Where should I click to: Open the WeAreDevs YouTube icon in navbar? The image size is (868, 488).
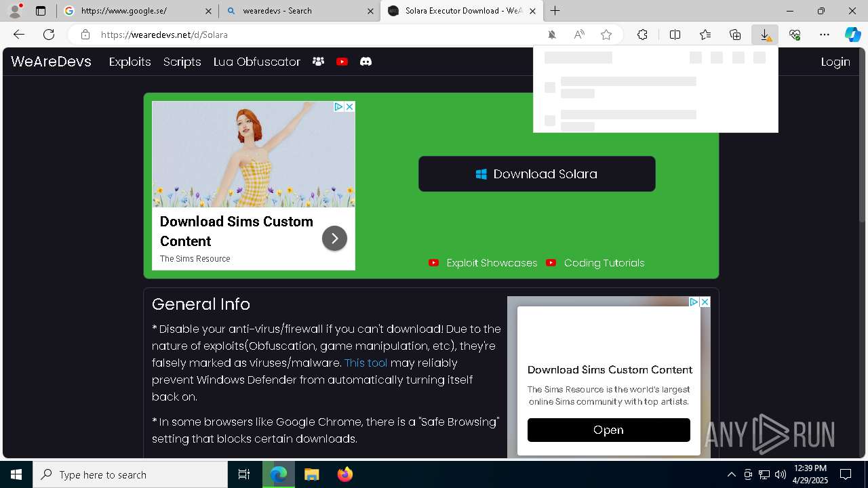[342, 62]
